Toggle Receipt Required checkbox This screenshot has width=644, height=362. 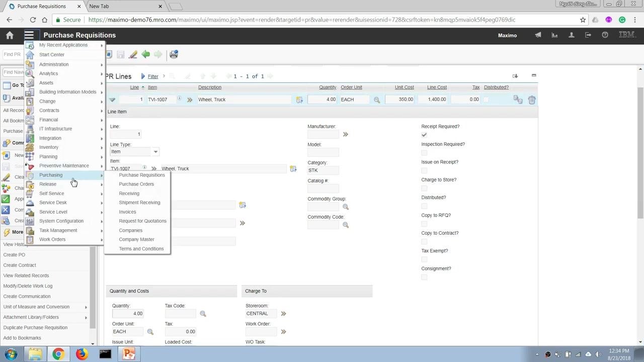point(424,135)
